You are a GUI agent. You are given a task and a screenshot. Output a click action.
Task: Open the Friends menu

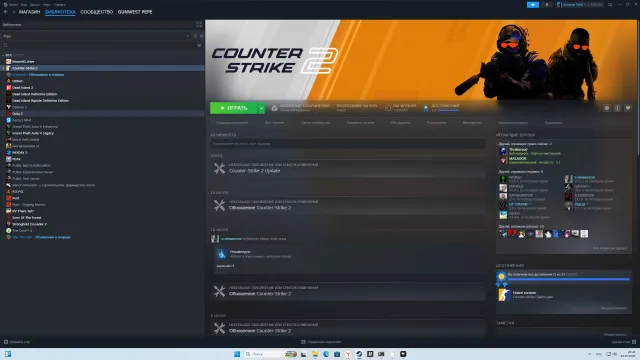[x=35, y=5]
